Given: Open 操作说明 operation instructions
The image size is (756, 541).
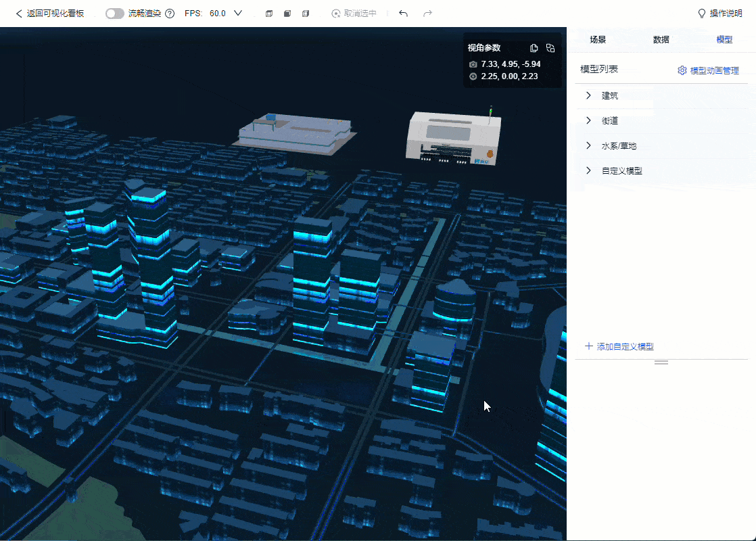Looking at the screenshot, I should 719,14.
